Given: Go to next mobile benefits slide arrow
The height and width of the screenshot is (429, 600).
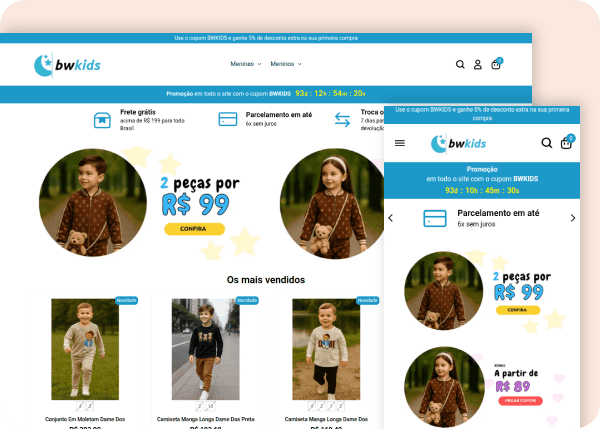Looking at the screenshot, I should 573,218.
